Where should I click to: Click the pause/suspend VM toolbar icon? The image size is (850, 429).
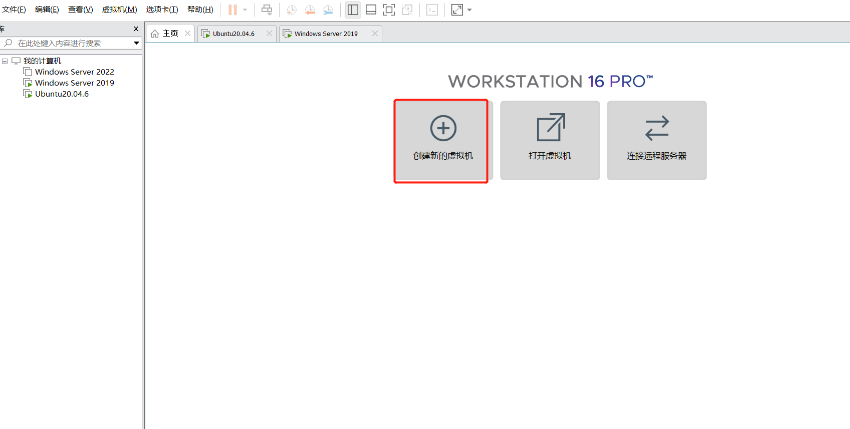point(233,10)
